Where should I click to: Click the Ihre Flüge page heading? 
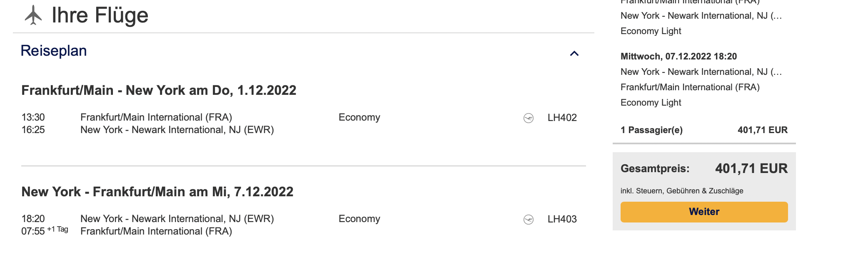(x=100, y=15)
